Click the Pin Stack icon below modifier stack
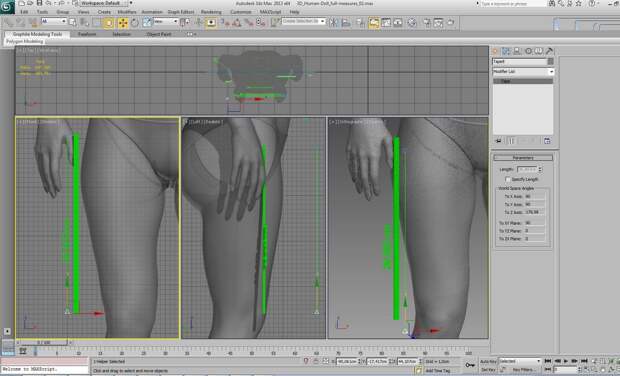The height and width of the screenshot is (376, 620). [499, 141]
